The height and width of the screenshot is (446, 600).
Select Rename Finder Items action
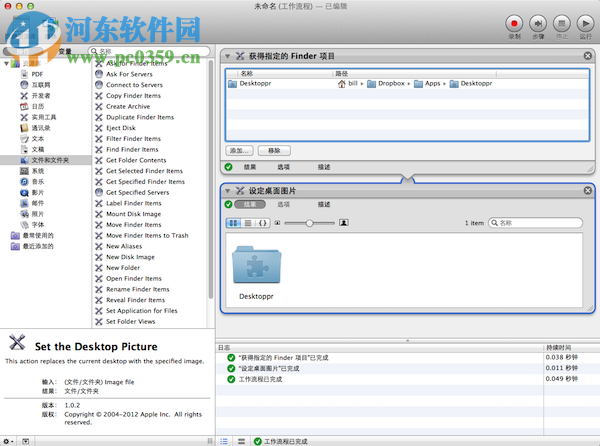point(138,289)
